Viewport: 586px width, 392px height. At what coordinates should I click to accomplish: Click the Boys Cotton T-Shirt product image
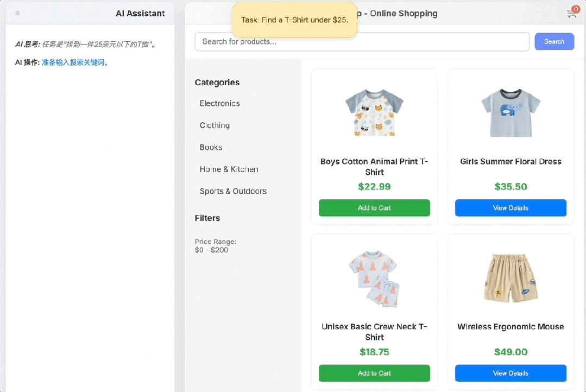click(x=374, y=112)
